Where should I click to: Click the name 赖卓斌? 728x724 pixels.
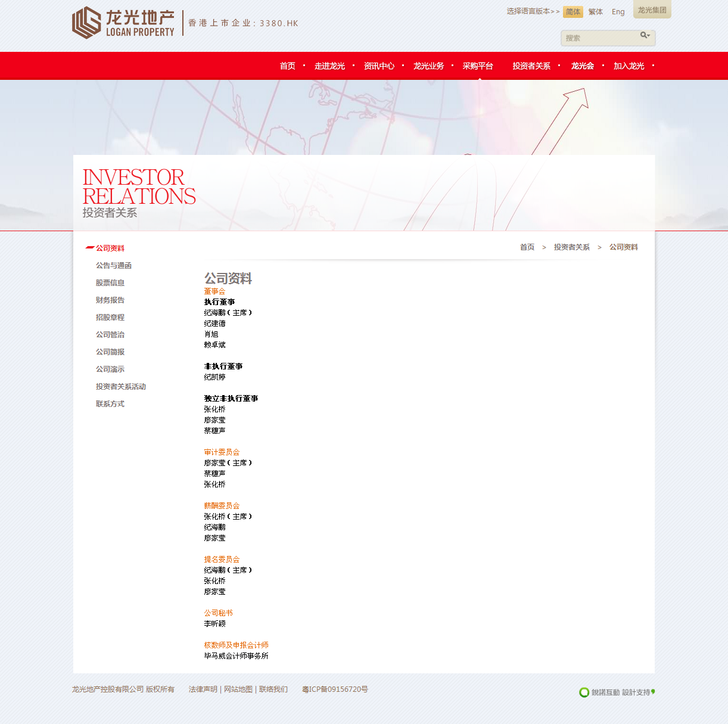214,345
